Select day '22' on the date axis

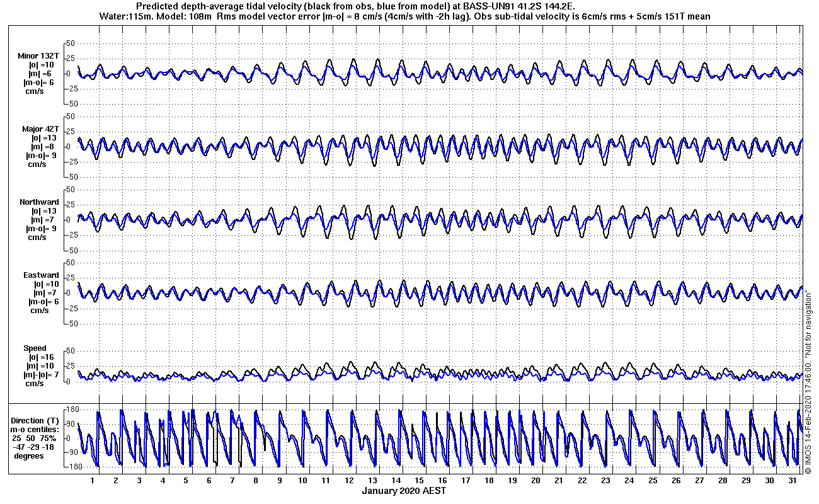click(x=582, y=480)
